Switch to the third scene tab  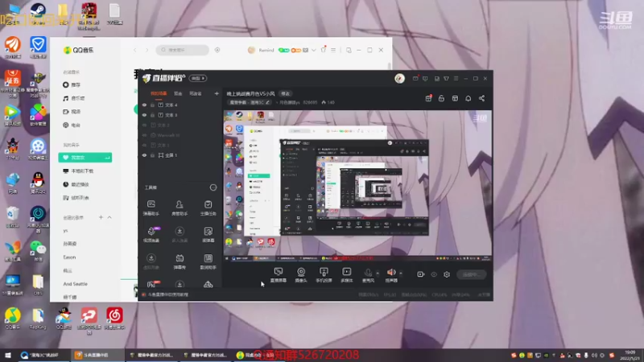[196, 93]
